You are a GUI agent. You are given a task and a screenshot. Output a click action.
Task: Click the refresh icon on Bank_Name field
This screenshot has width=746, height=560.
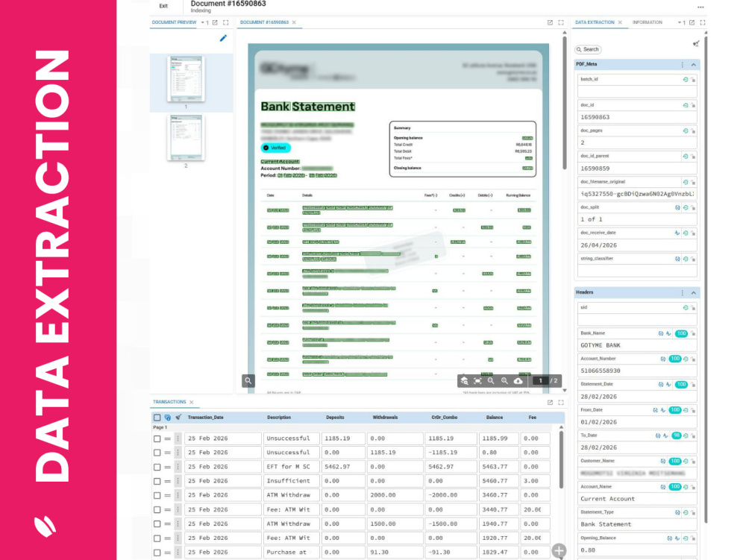click(x=661, y=334)
